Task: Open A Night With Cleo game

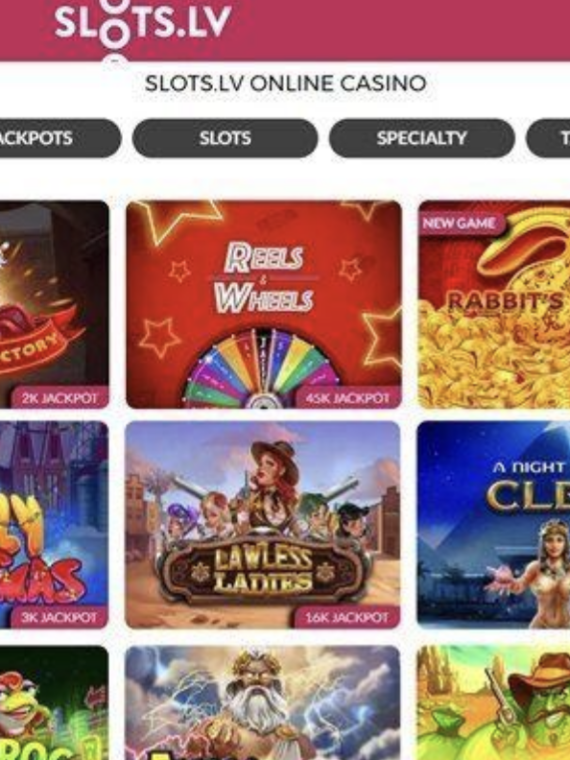Action: tap(493, 524)
